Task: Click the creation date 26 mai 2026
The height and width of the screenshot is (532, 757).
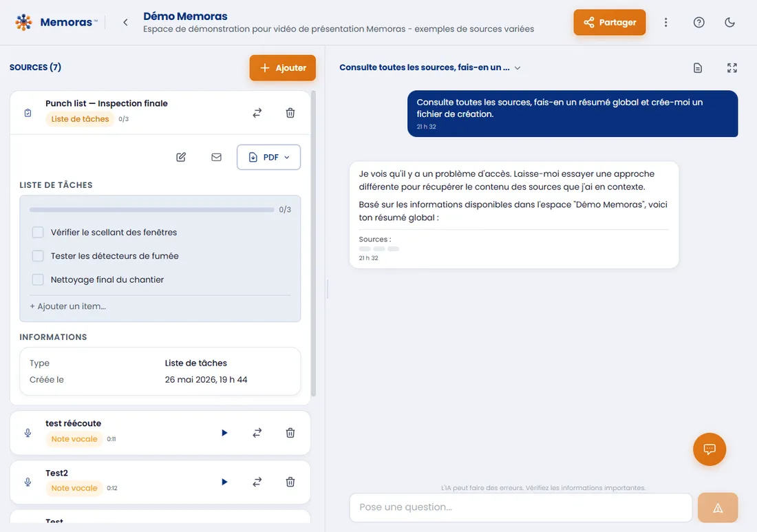Action: click(x=206, y=379)
